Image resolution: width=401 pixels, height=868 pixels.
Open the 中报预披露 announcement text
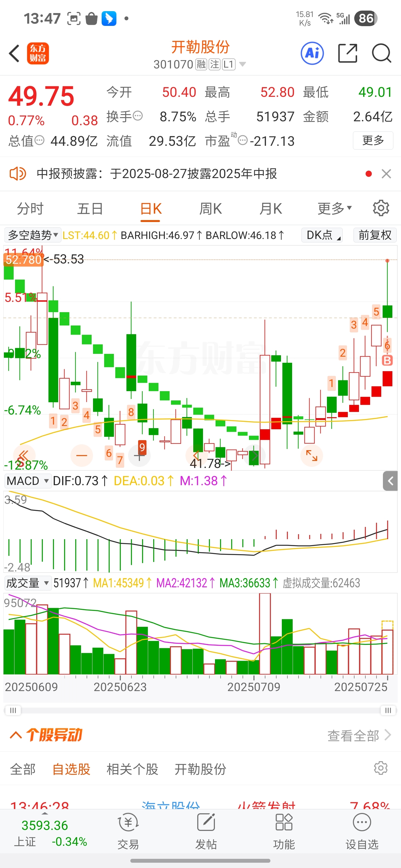pos(157,174)
